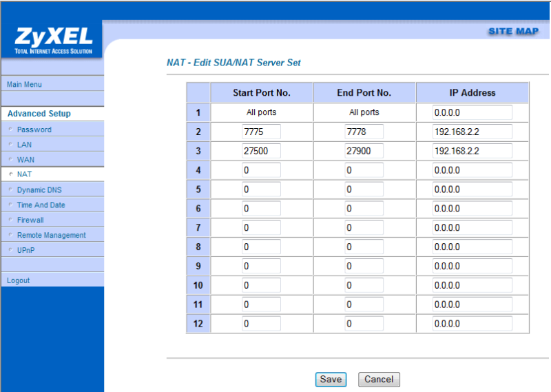The height and width of the screenshot is (392, 551).
Task: Go to Password settings page
Action: click(x=34, y=130)
